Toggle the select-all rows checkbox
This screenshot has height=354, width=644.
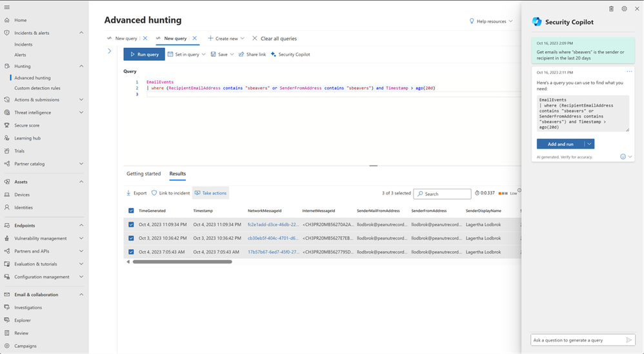131,211
